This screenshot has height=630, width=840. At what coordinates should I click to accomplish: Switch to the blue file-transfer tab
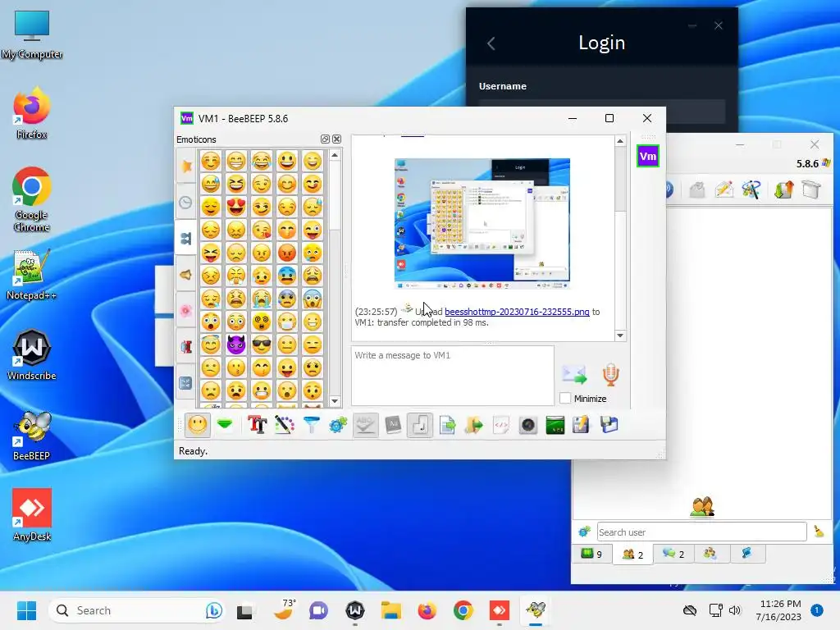coord(746,554)
